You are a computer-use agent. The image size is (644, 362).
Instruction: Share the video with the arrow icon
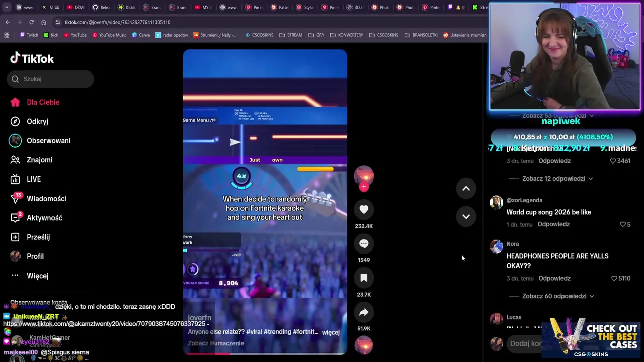364,312
